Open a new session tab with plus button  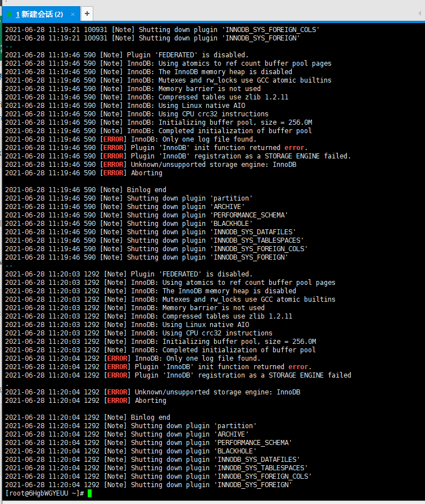pyautogui.click(x=87, y=14)
